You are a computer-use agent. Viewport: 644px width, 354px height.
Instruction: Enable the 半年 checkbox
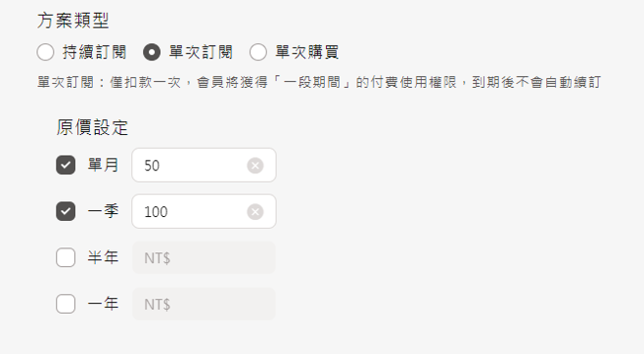click(x=66, y=257)
